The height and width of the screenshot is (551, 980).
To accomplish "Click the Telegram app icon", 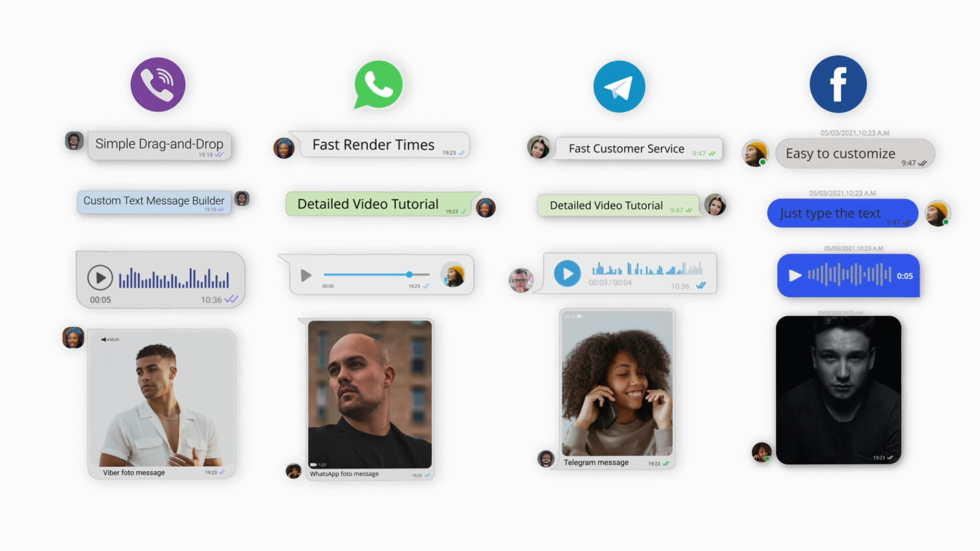I will coord(618,85).
